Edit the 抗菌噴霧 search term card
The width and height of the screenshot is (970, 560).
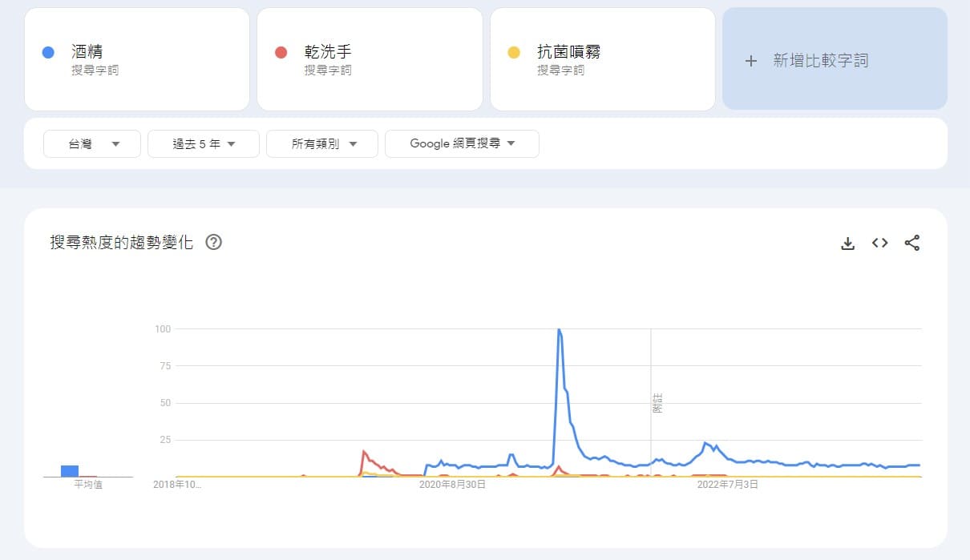pos(603,59)
